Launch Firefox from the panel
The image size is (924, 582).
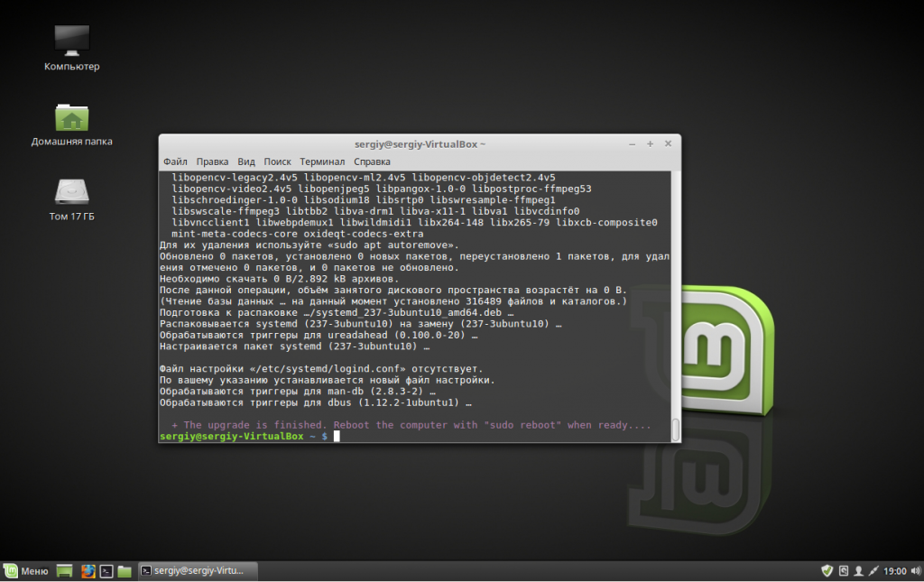(88, 570)
